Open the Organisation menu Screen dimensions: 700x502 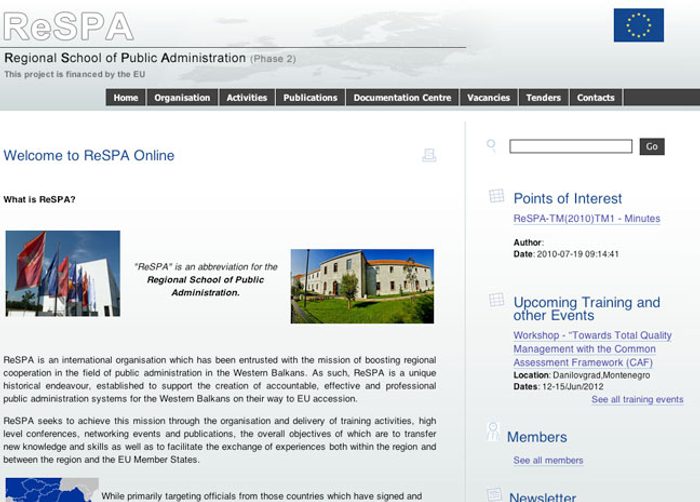[182, 98]
